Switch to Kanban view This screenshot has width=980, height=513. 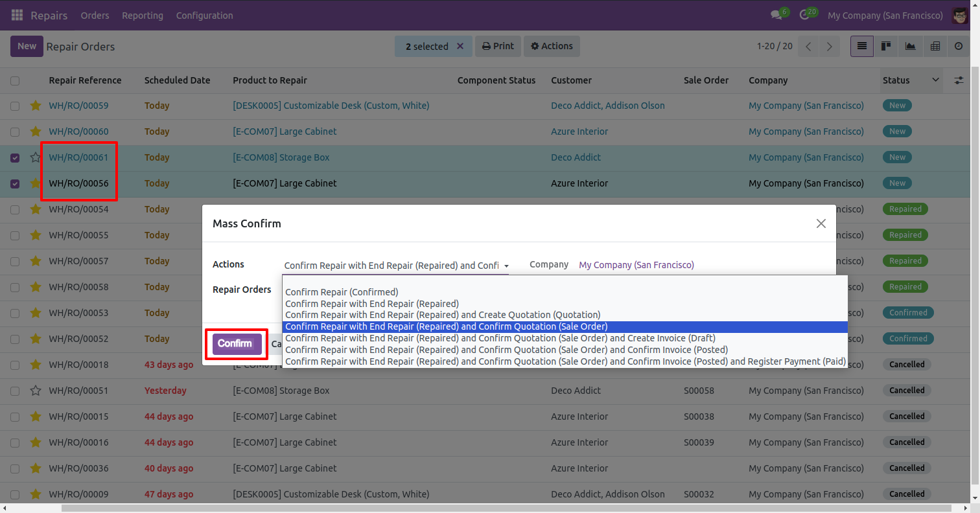[885, 46]
